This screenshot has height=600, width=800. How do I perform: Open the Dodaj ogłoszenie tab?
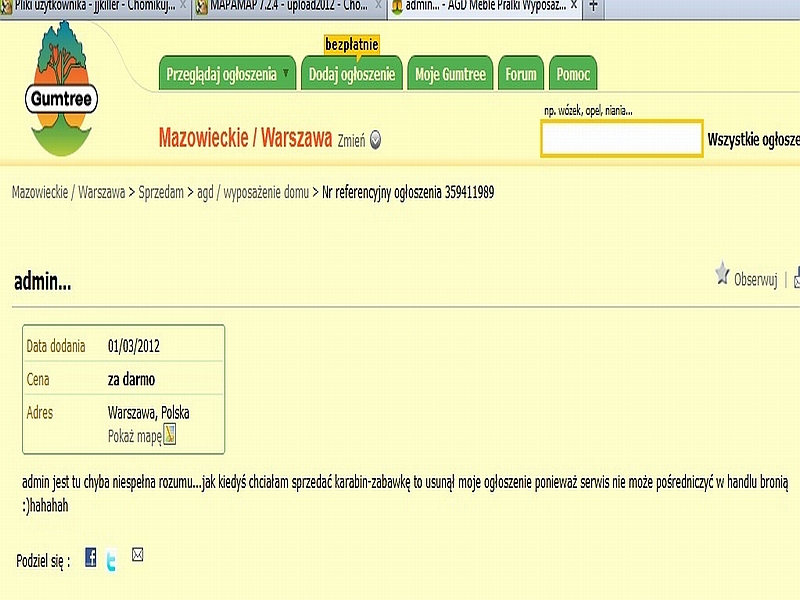click(x=350, y=74)
